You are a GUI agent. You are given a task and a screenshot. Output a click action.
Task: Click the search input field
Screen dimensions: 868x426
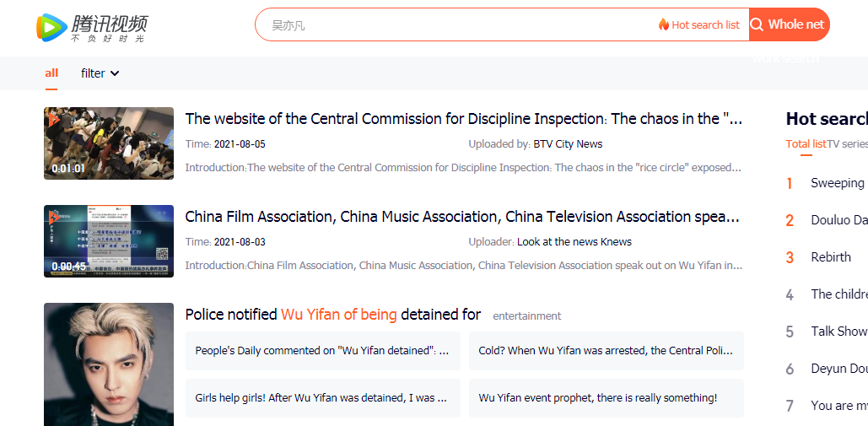456,25
